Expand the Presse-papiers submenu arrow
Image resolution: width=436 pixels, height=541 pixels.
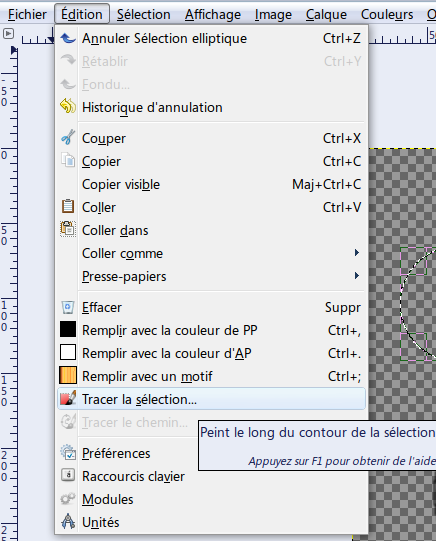[357, 276]
